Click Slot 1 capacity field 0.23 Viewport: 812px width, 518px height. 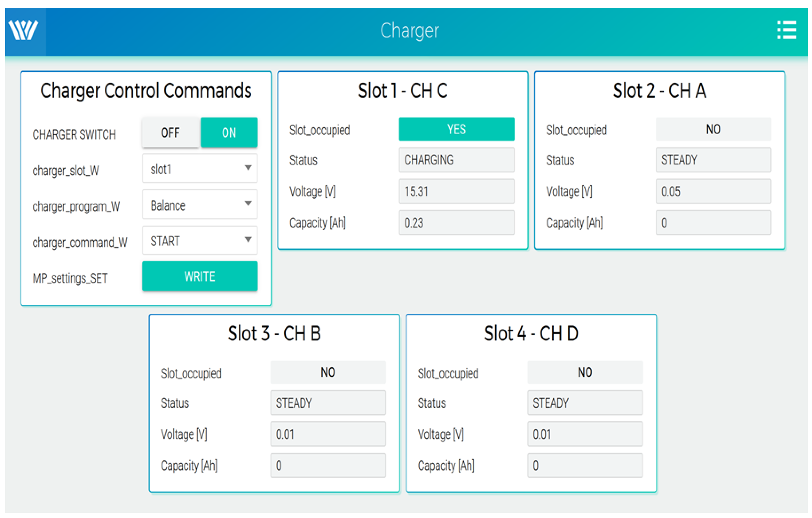tap(456, 222)
